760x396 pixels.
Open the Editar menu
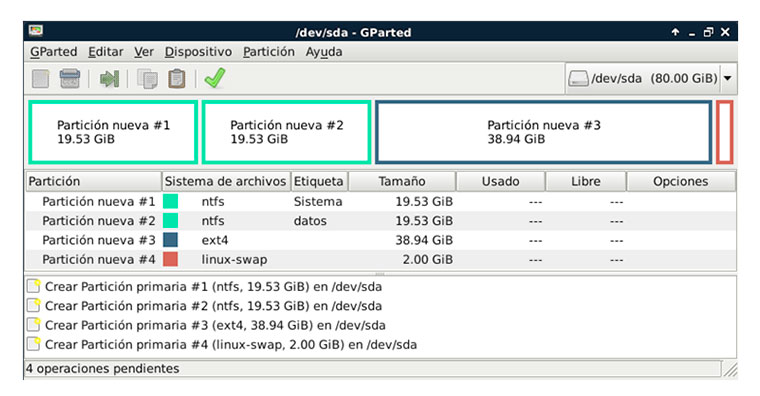(x=106, y=52)
